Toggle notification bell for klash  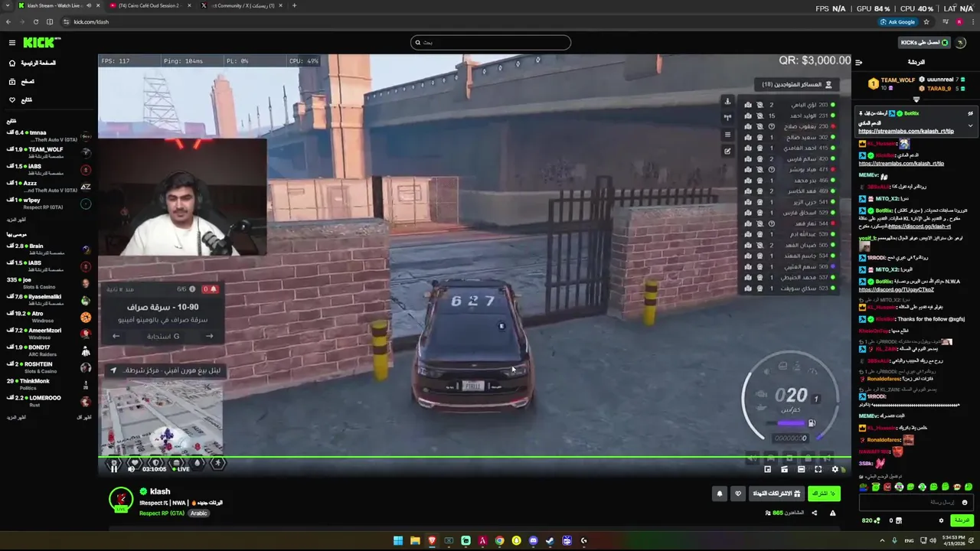point(719,494)
